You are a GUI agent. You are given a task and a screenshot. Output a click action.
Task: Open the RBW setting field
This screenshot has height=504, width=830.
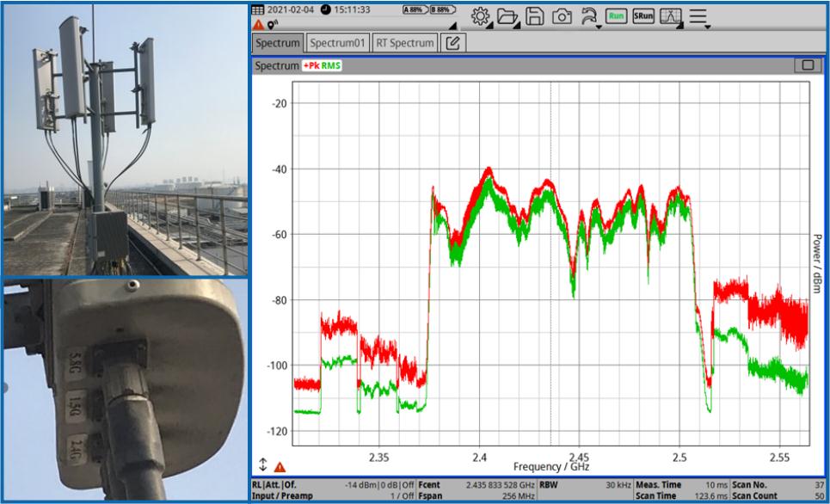click(585, 485)
